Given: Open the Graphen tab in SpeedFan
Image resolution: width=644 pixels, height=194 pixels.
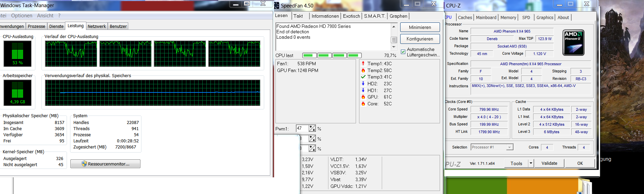Looking at the screenshot, I should (399, 16).
